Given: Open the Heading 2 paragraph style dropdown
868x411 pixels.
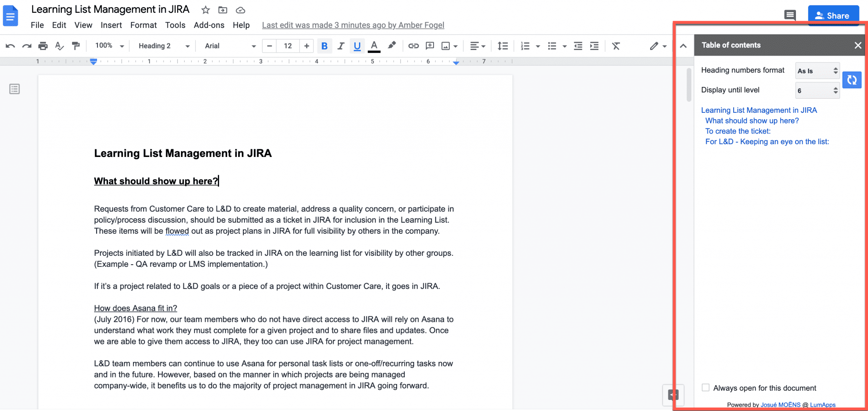Looking at the screenshot, I should coord(162,46).
